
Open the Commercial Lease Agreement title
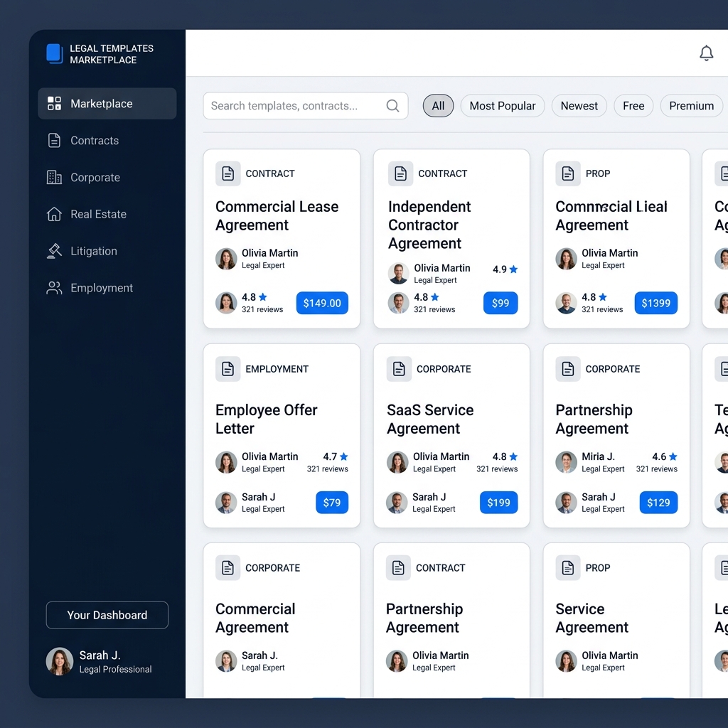[x=277, y=215]
